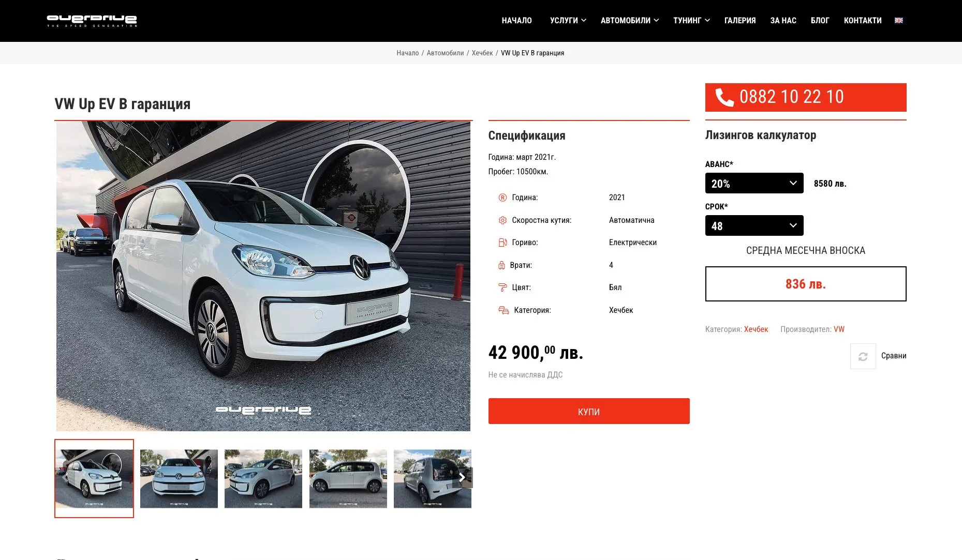Switch language via the UK flag icon
The image size is (962, 560).
tap(899, 21)
